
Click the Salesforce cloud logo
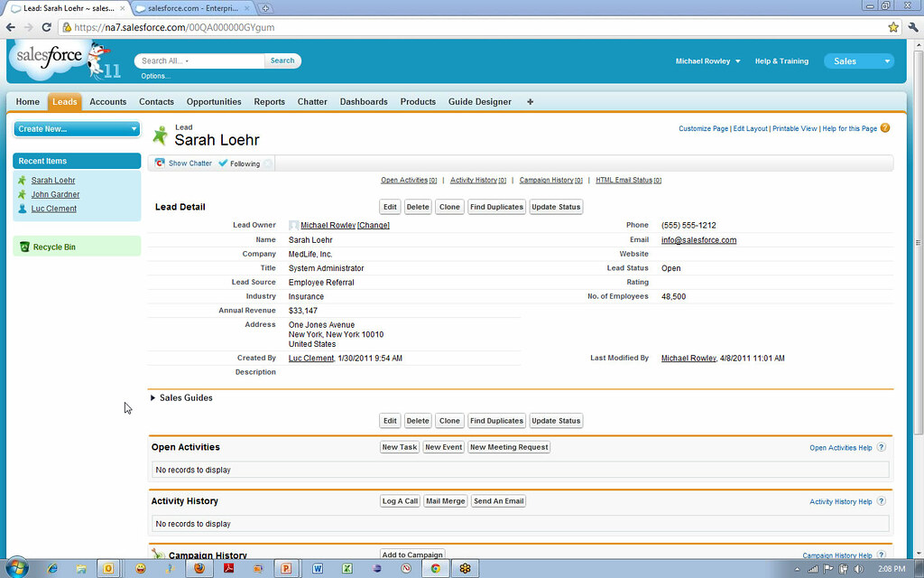pos(49,58)
